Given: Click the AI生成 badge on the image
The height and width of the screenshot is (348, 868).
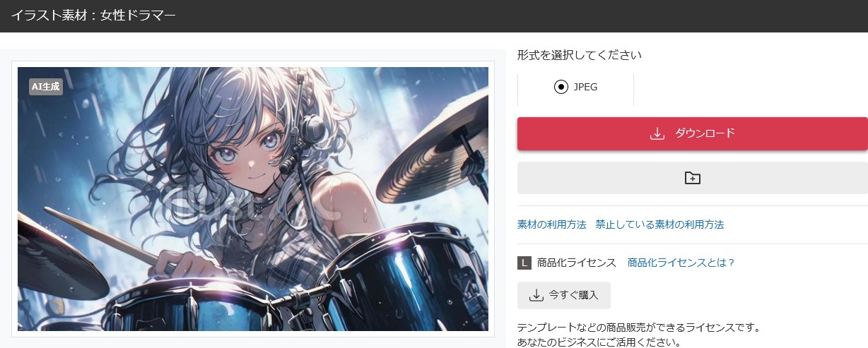Looking at the screenshot, I should [x=46, y=86].
